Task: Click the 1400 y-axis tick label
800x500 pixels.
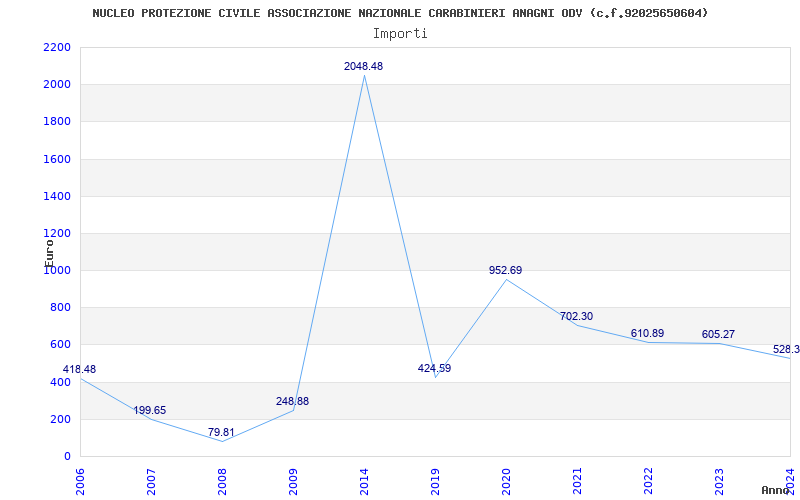Action: tap(57, 196)
